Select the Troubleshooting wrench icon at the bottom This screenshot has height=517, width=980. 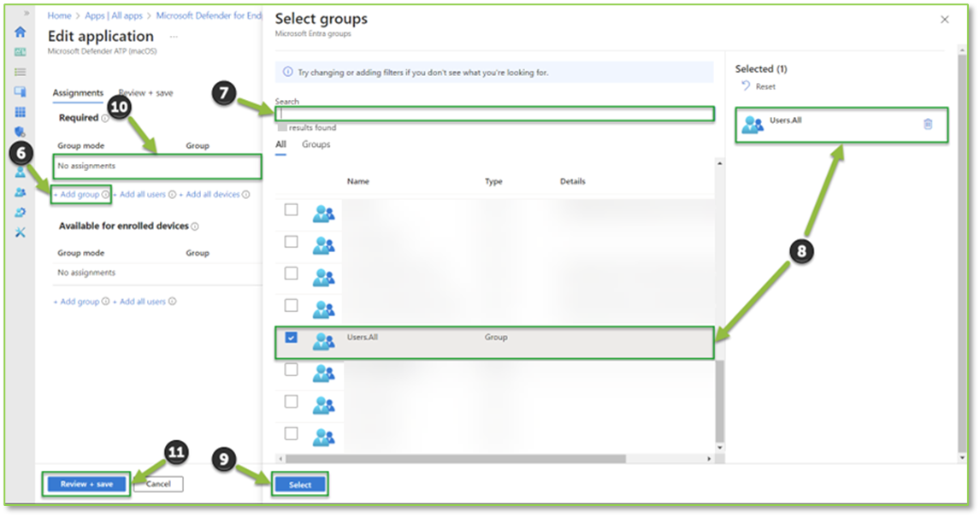click(20, 232)
